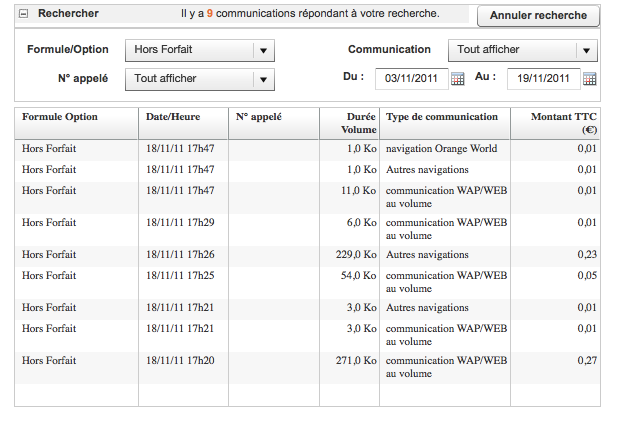Sort by Formule Option column header
Screen dimensions: 634x427
pos(60,117)
